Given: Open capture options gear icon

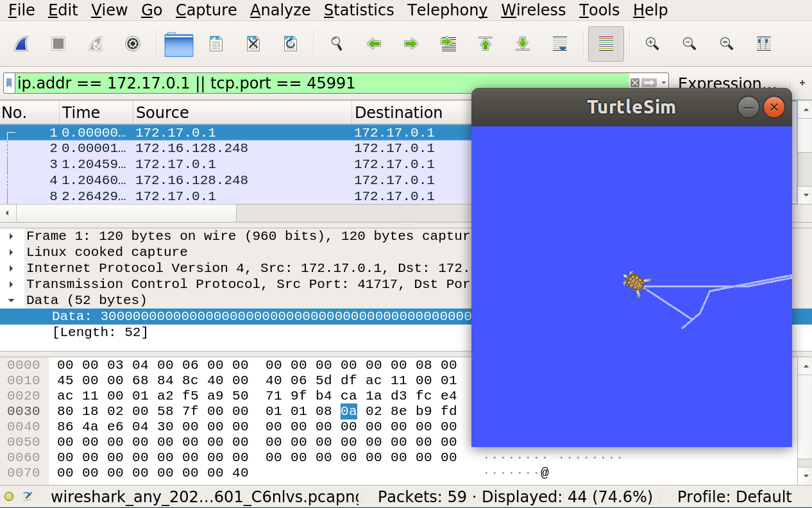Looking at the screenshot, I should coord(133,44).
